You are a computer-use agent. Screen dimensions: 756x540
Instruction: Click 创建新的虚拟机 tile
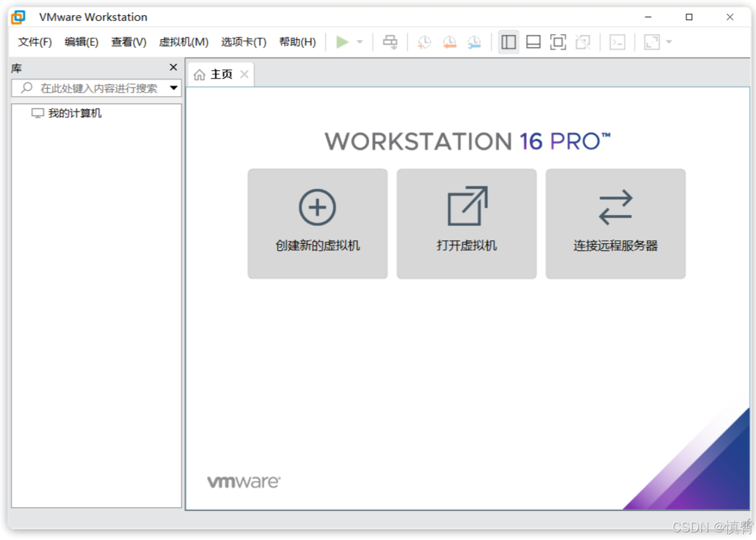[x=317, y=224]
